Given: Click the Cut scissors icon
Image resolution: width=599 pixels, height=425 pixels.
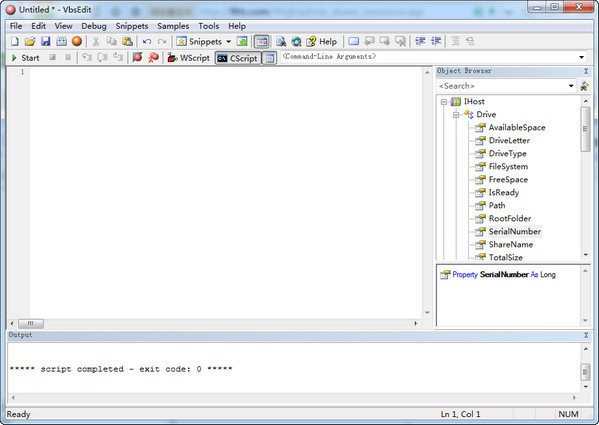Looking at the screenshot, I should click(x=96, y=41).
